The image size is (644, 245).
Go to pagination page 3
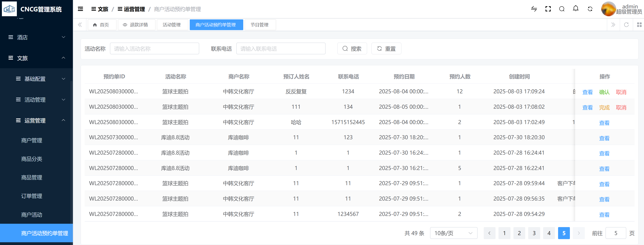(x=534, y=233)
